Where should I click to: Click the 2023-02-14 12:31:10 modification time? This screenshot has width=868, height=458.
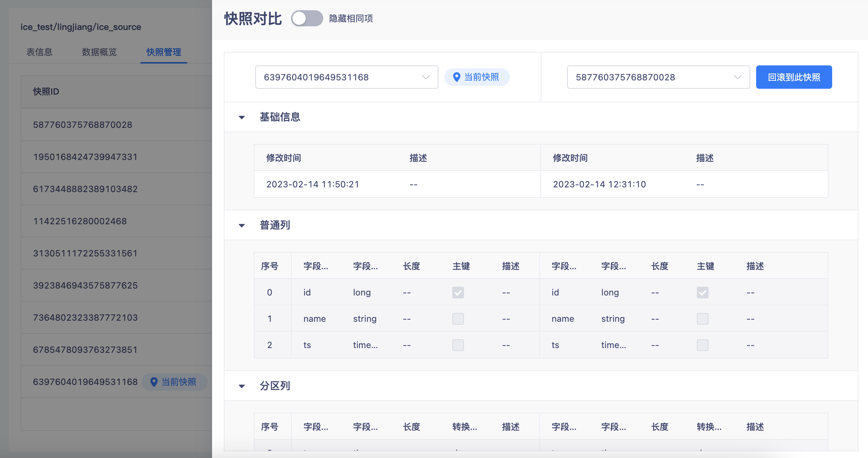(x=599, y=184)
